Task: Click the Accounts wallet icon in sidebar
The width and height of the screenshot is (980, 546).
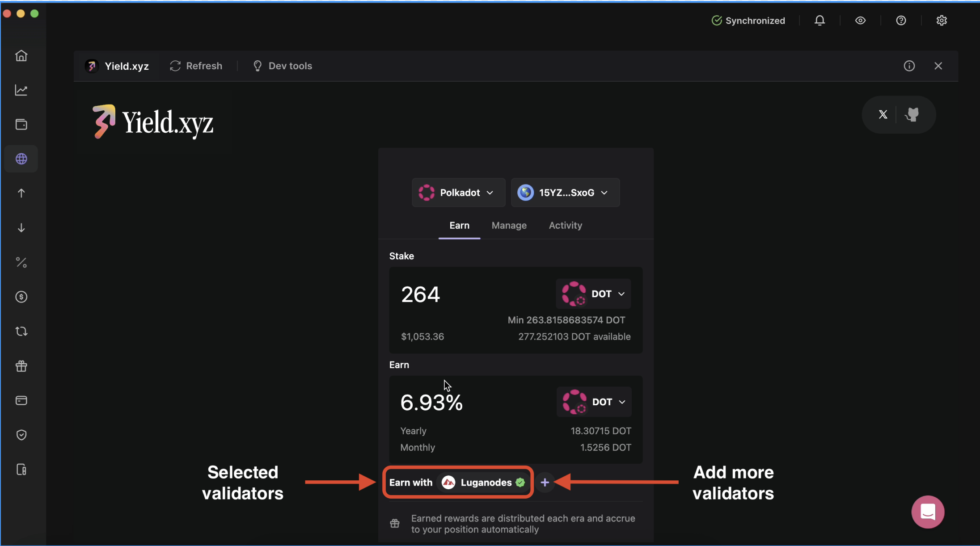Action: coord(21,125)
